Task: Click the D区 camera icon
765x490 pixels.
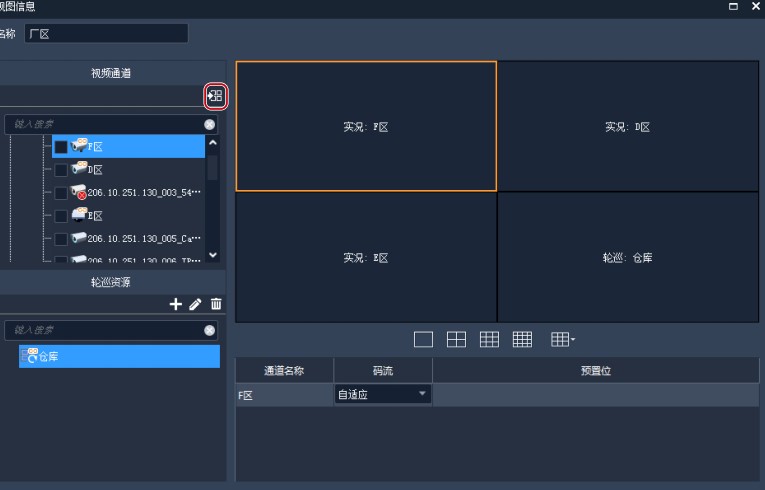Action: click(x=79, y=168)
